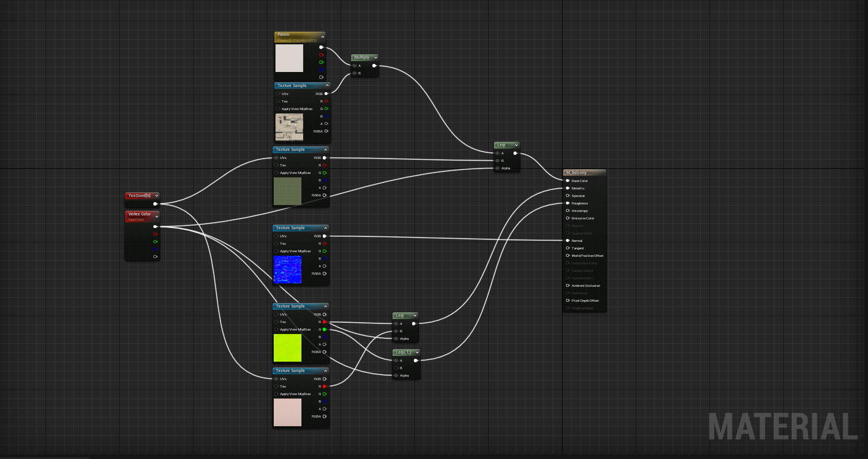
Task: Open the TexCoord[0] dropdown
Action: (156, 196)
